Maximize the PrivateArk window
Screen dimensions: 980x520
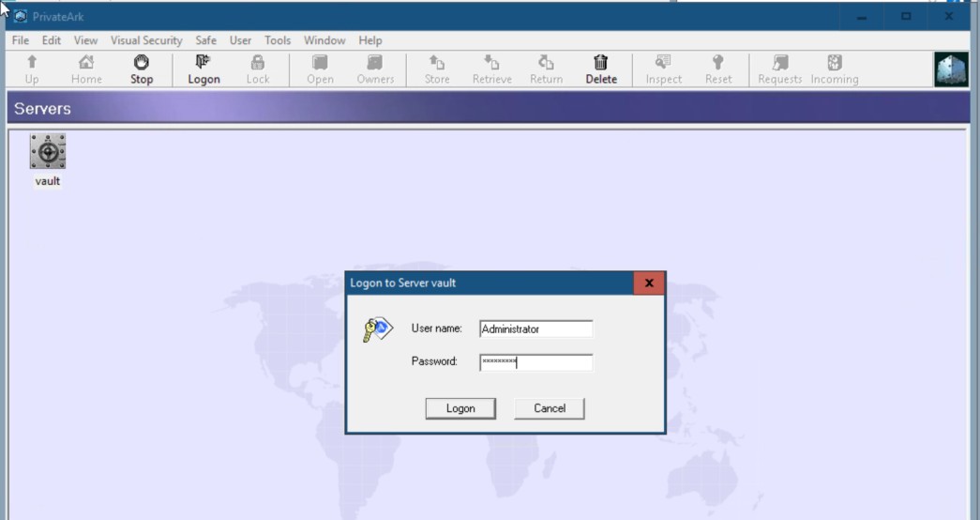coord(906,17)
